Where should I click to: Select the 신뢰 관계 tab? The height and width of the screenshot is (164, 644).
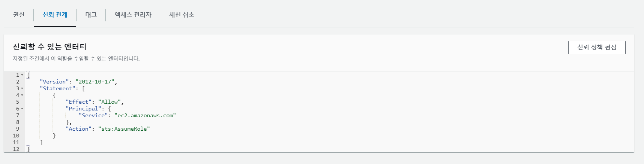[x=55, y=15]
